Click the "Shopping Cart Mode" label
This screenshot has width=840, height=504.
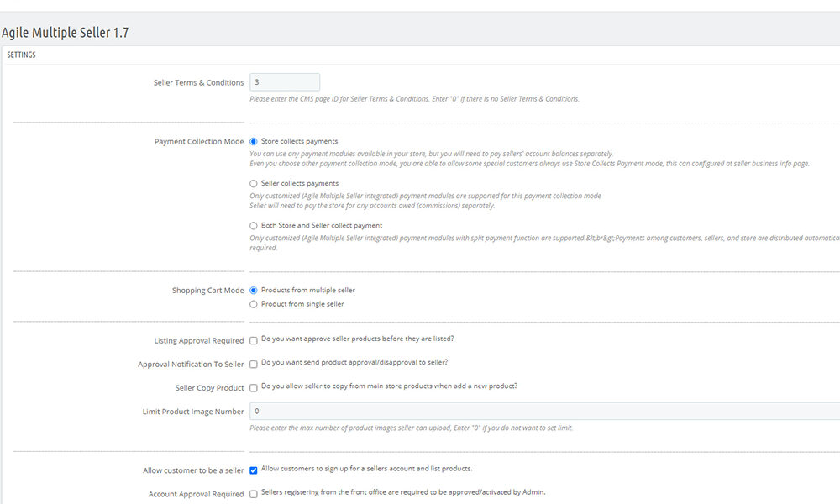click(x=207, y=291)
